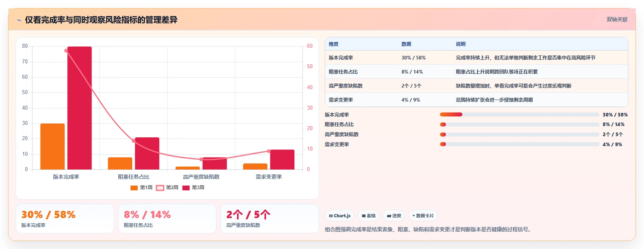Viewport: 644px width, 249px height.
Task: Click the orange 第1周 bar for 阻塞任务占比
Action: (120, 163)
